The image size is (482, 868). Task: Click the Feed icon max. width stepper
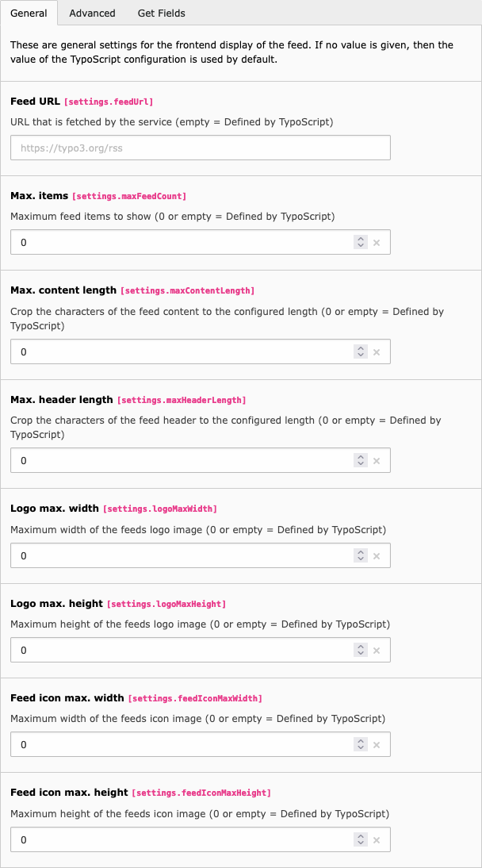(361, 745)
